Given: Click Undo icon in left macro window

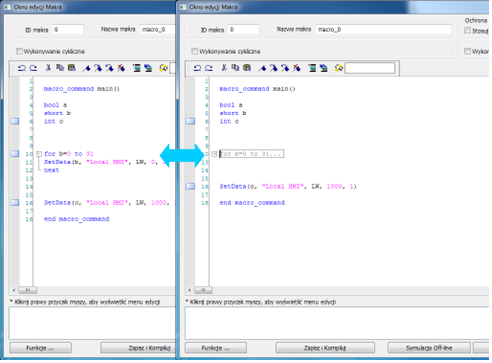Looking at the screenshot, I should click(22, 68).
